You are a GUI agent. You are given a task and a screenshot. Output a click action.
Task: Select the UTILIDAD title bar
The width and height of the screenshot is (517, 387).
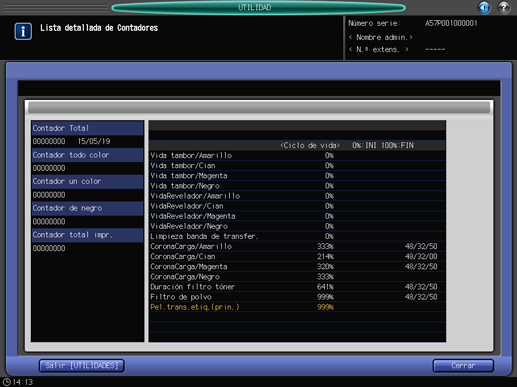[x=258, y=7]
